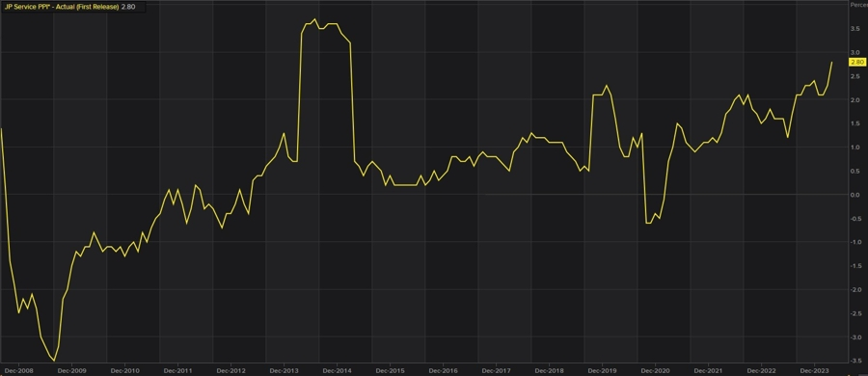Click the -3.5 y-axis value
The width and height of the screenshot is (868, 376).
(x=854, y=361)
